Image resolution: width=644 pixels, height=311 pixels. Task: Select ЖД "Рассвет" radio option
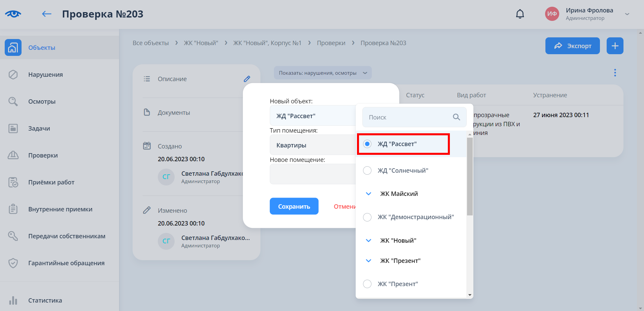tap(367, 144)
